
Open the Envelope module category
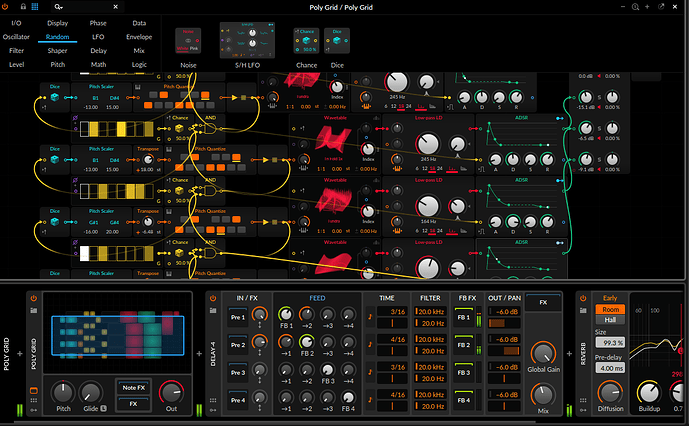(x=139, y=37)
